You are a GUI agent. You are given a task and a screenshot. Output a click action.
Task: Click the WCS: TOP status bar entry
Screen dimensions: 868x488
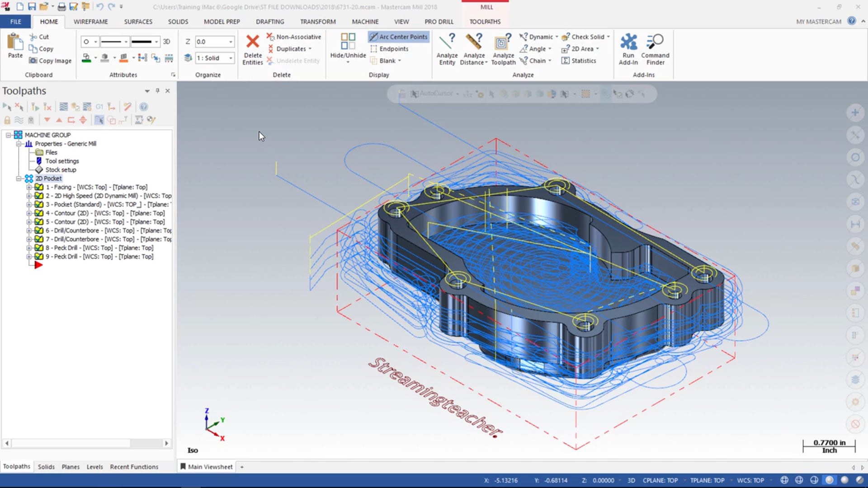point(750,480)
